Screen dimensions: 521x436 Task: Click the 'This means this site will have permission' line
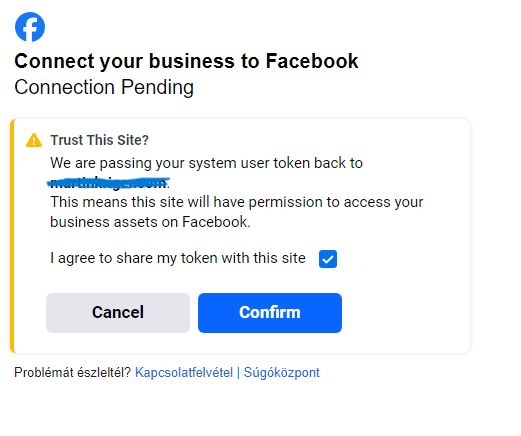[x=237, y=202]
